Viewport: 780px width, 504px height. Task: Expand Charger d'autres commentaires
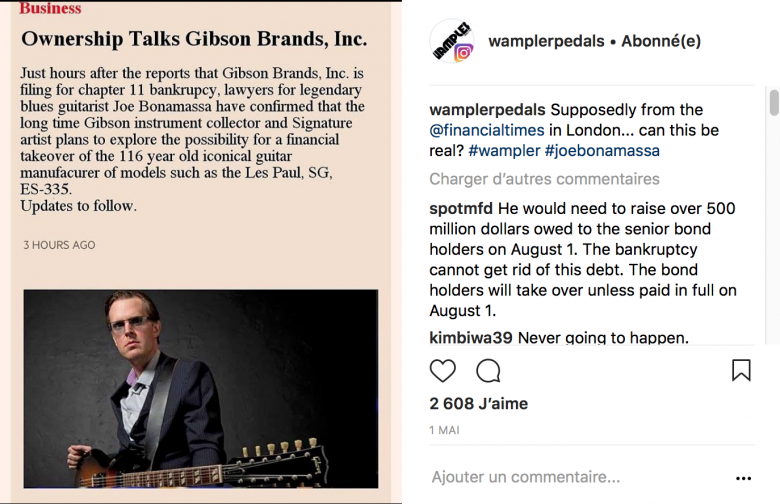(544, 179)
